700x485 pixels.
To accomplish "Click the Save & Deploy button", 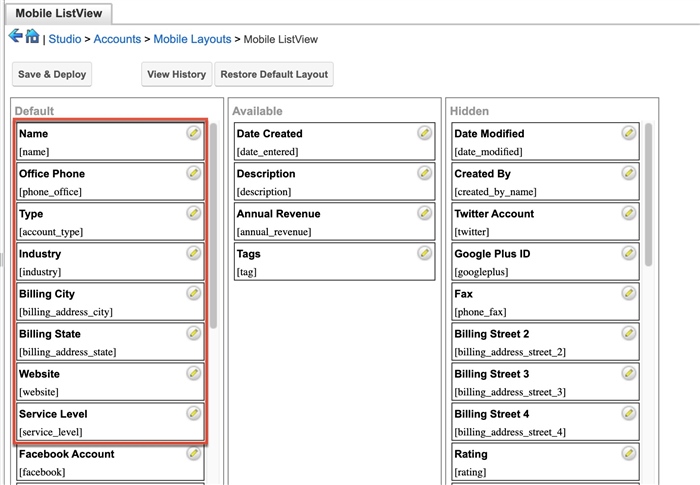I will tap(52, 74).
